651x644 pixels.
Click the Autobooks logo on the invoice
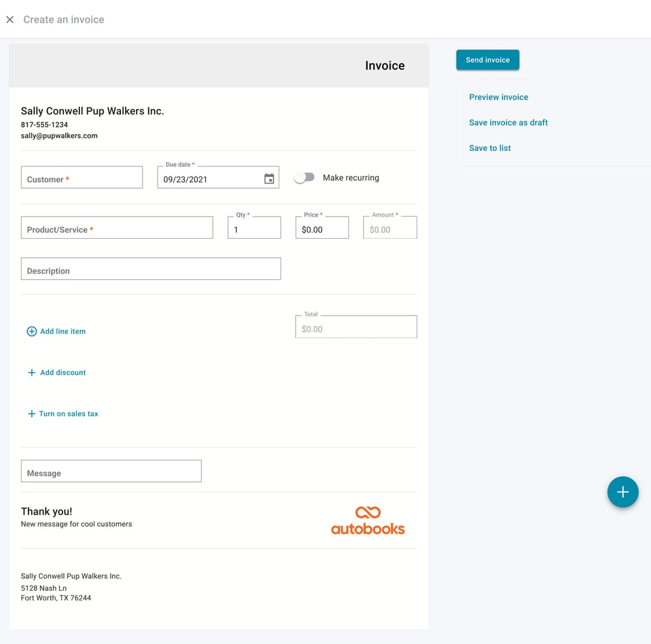(368, 519)
